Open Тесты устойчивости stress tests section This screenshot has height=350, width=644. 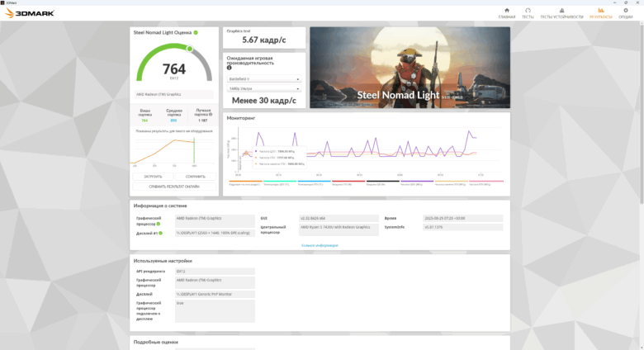point(561,13)
